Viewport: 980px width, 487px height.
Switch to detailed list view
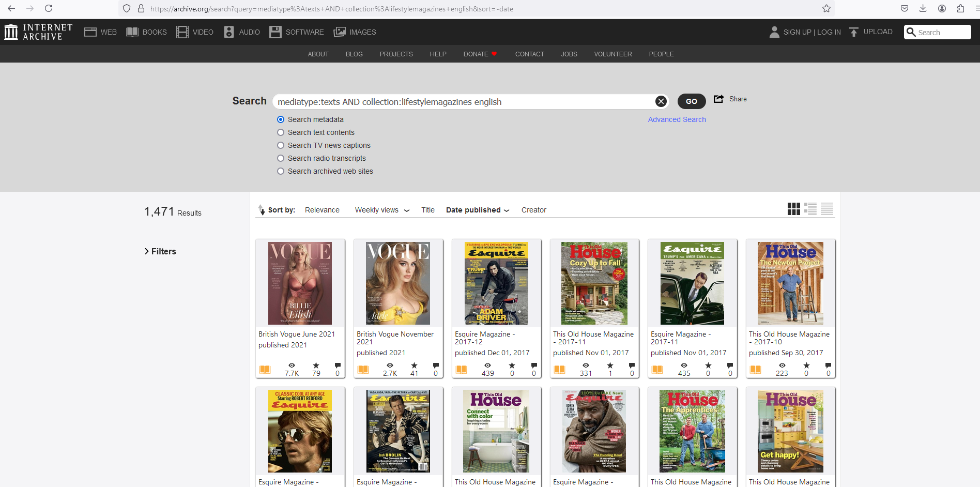click(x=810, y=209)
